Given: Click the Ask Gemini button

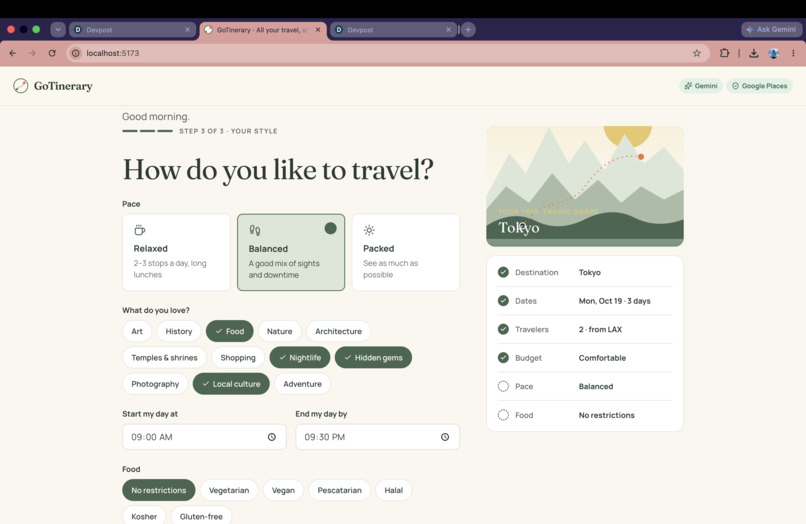Looking at the screenshot, I should [x=771, y=29].
